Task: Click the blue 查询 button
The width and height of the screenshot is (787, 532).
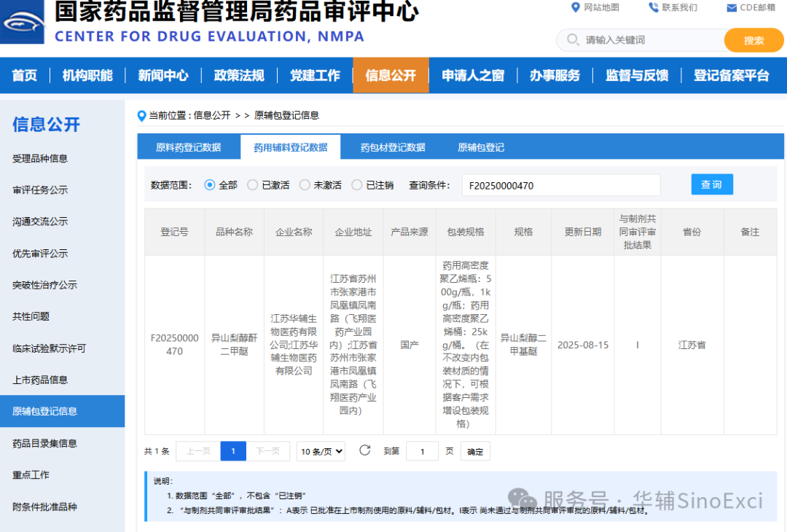Action: pos(712,184)
